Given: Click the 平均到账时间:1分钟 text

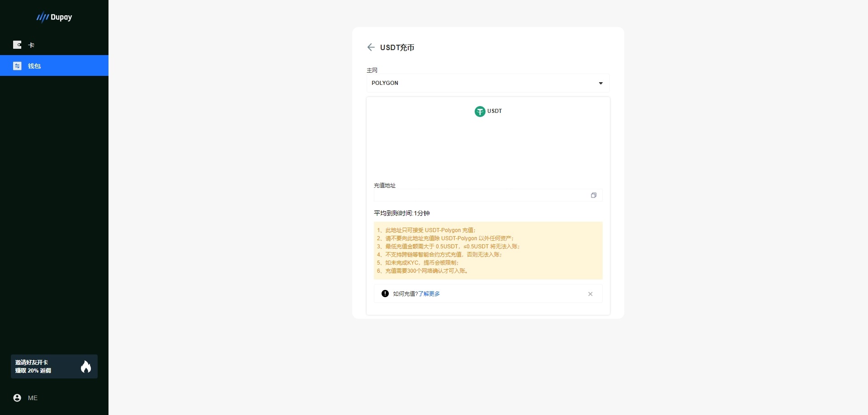Looking at the screenshot, I should 402,213.
